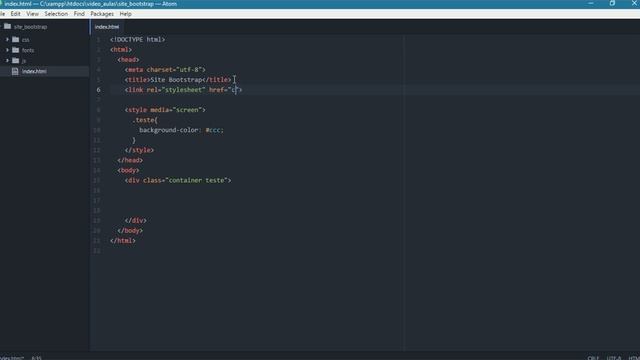Click the opening <head> tag
Viewport: 640px width, 360px height.
128,60
